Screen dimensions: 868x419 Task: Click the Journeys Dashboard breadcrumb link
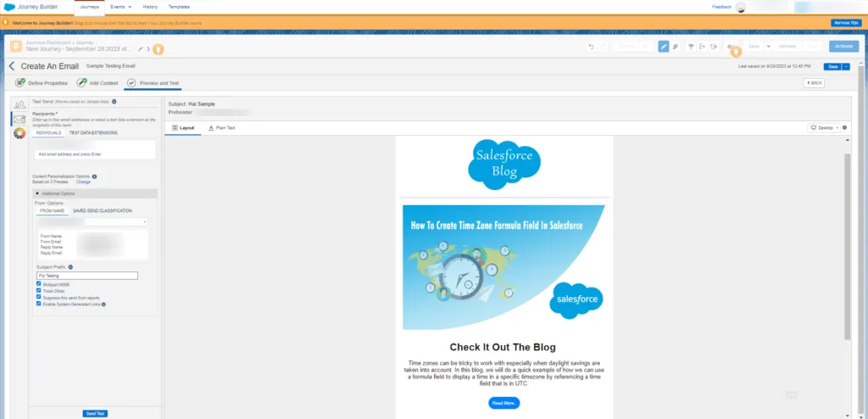pos(48,42)
